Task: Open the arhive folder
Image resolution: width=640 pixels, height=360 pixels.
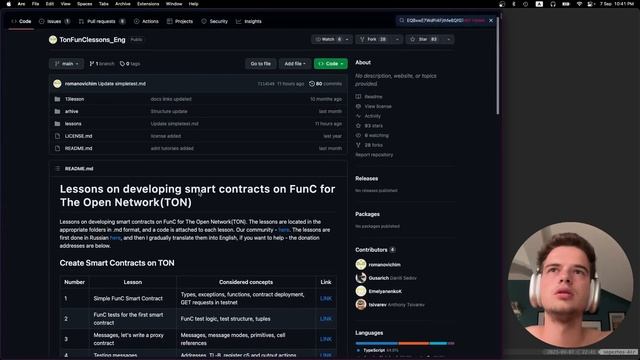Action: (x=71, y=111)
